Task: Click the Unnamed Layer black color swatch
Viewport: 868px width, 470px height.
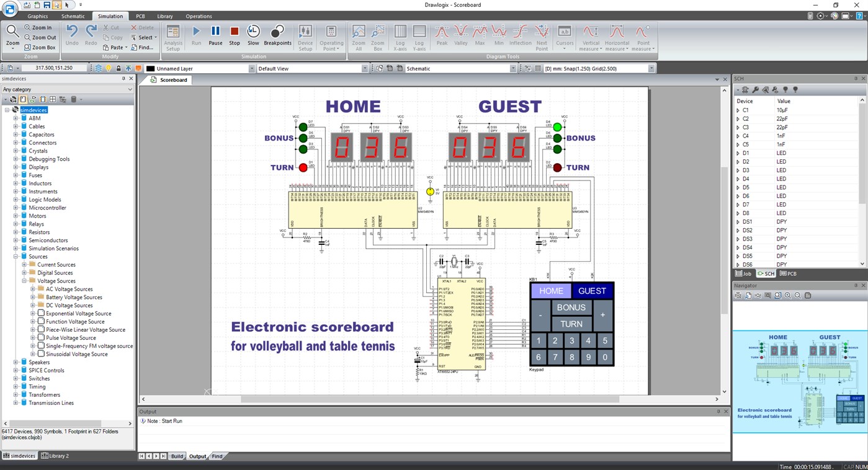Action: (150, 68)
